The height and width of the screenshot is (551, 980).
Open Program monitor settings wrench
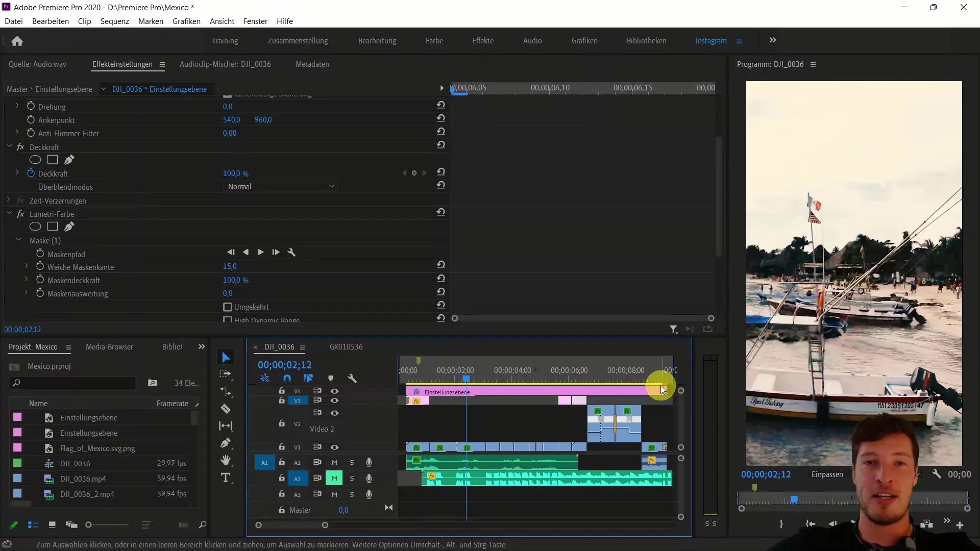tap(936, 474)
